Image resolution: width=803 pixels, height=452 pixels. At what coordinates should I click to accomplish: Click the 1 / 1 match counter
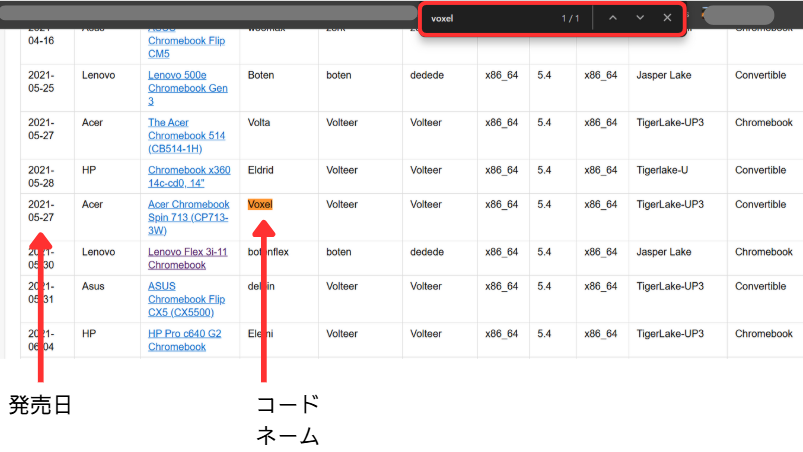570,18
